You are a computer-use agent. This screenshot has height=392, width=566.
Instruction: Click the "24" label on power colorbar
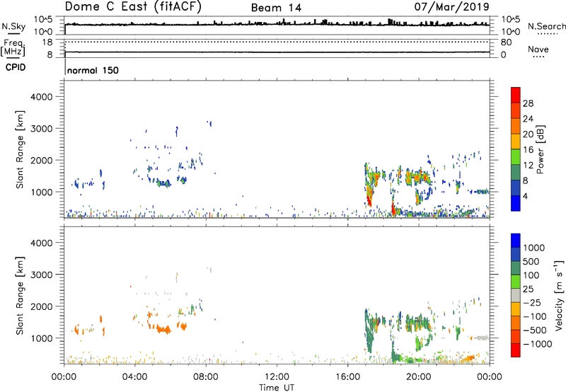pyautogui.click(x=528, y=119)
